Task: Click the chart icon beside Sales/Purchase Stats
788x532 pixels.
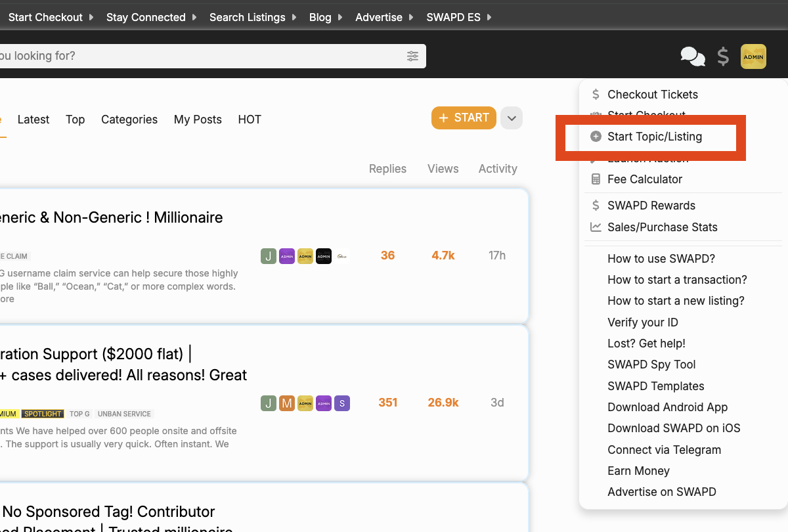Action: 596,227
